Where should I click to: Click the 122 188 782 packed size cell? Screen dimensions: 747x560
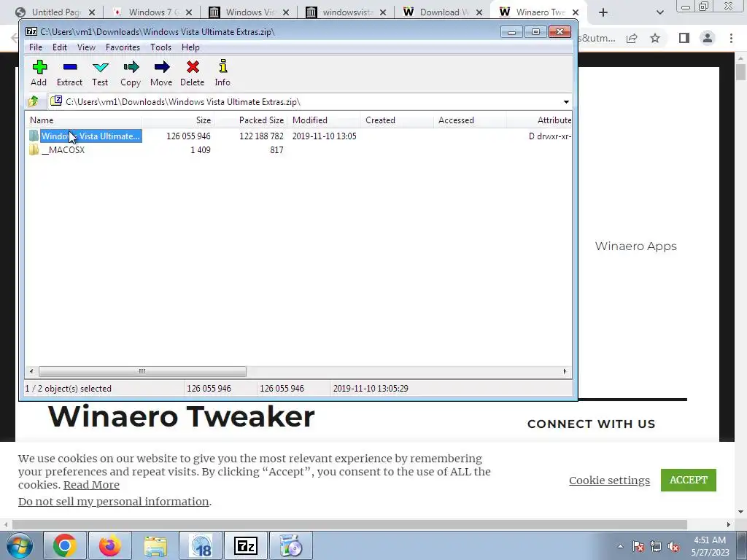point(262,136)
